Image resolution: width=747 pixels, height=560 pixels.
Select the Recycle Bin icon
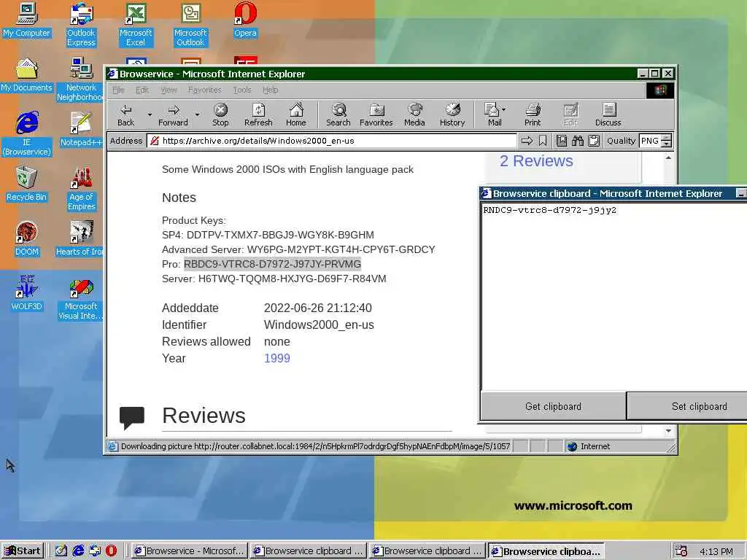[27, 184]
